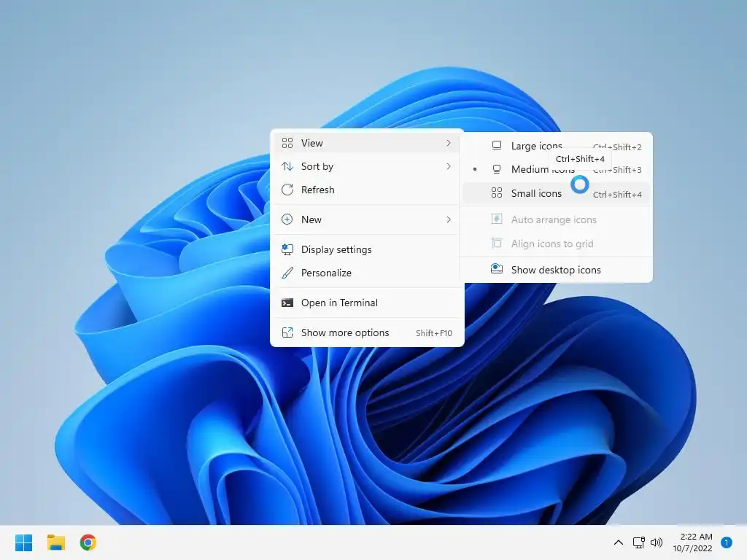Toggle Align icons to grid
The width and height of the screenshot is (747, 560).
556,244
